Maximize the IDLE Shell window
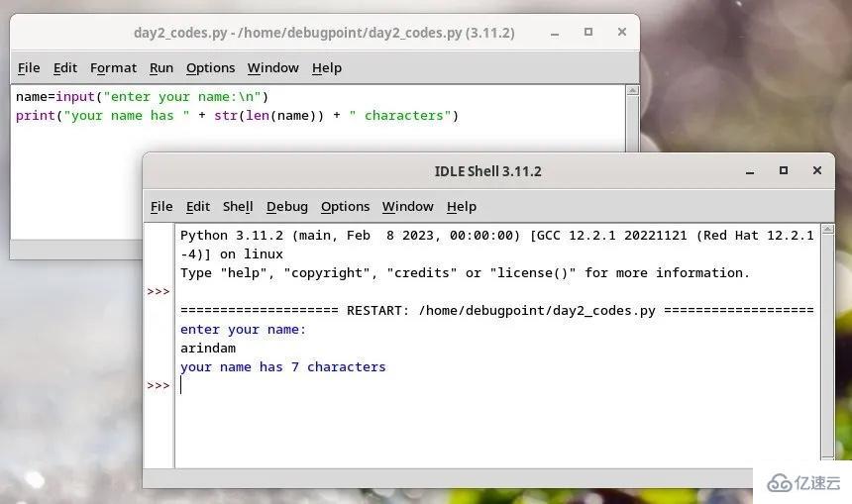The height and width of the screenshot is (504, 852). (784, 170)
